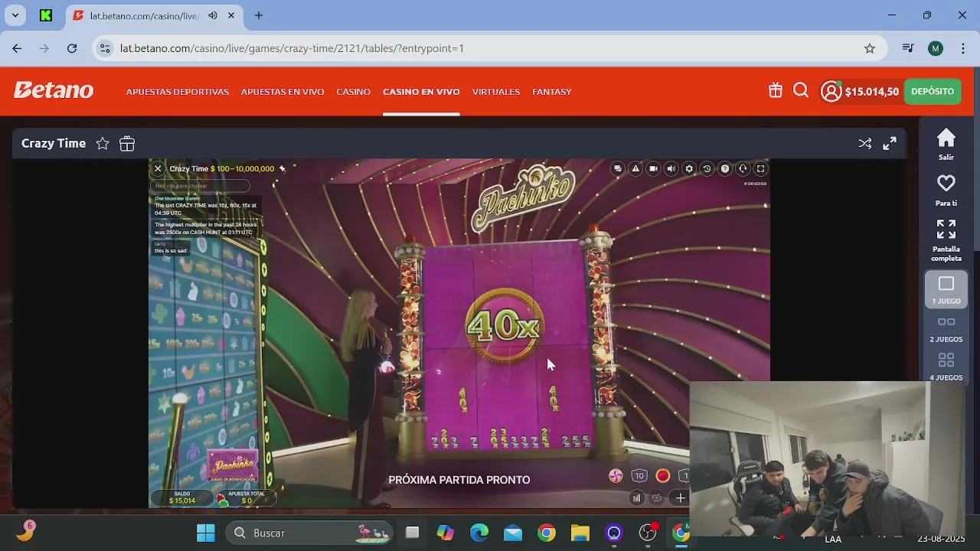Select the red chip
Screen dimensions: 980x551
click(663, 476)
